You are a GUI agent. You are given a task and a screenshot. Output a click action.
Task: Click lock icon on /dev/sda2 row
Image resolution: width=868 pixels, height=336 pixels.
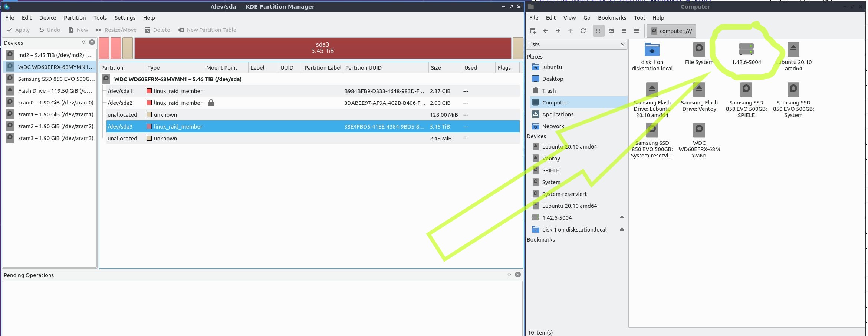tap(211, 103)
